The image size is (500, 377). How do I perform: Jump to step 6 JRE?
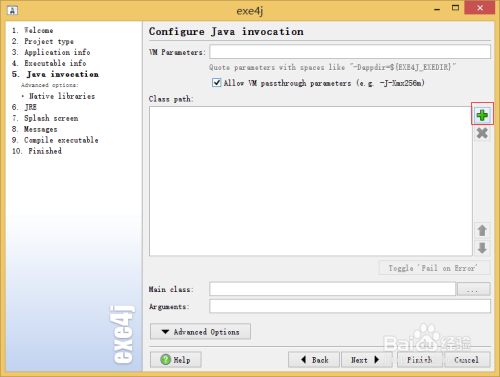click(24, 107)
